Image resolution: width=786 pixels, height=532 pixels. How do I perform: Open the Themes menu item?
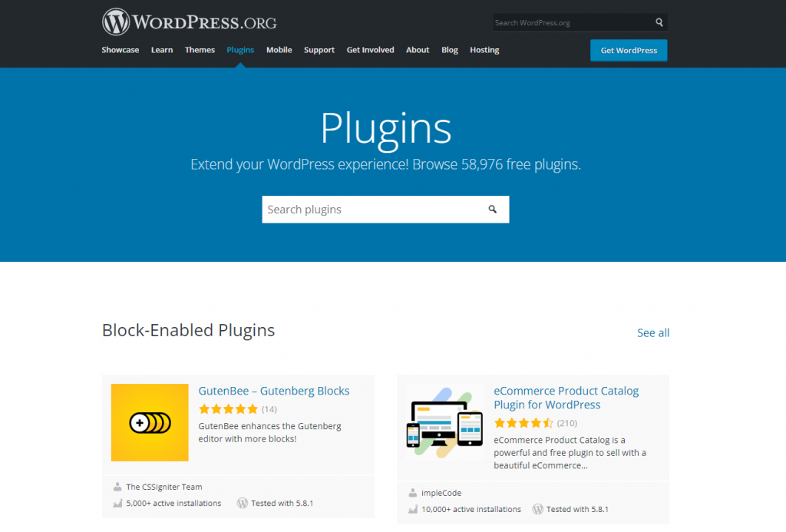[x=200, y=50]
